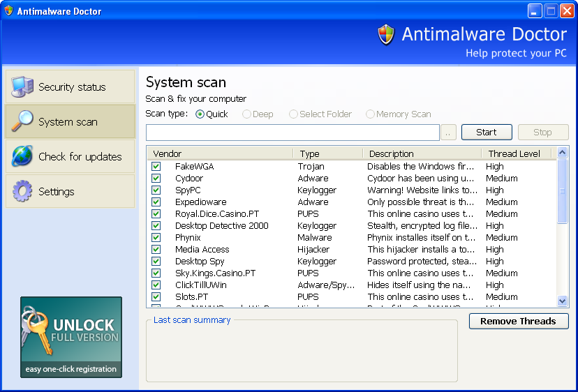Image resolution: width=578 pixels, height=392 pixels.
Task: Click 'Last scan summary' label
Action: tap(192, 319)
